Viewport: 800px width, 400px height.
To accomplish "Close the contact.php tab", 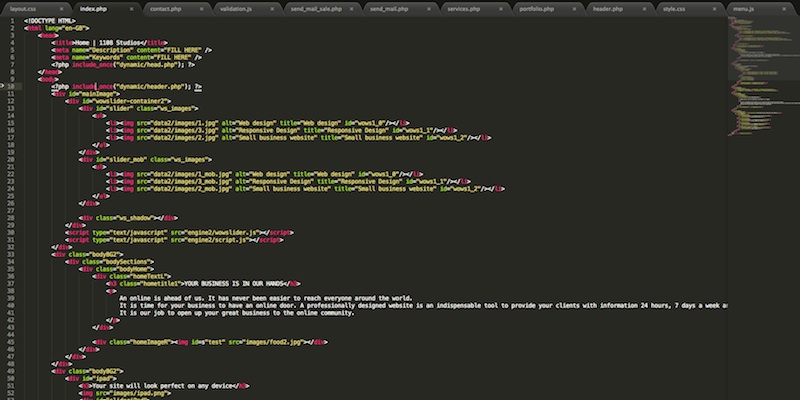I will coord(202,9).
